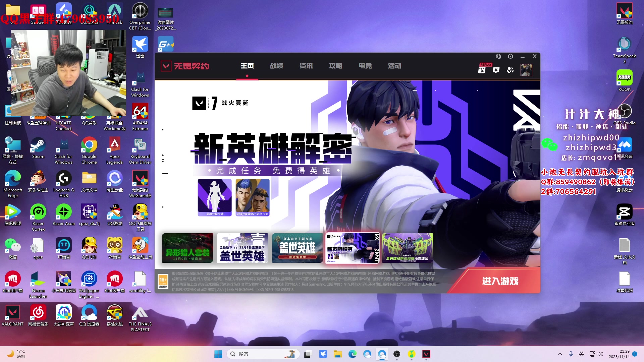The width and height of the screenshot is (644, 362).
Task: Open Logitech G HUB desktop icon
Action: pos(64,184)
